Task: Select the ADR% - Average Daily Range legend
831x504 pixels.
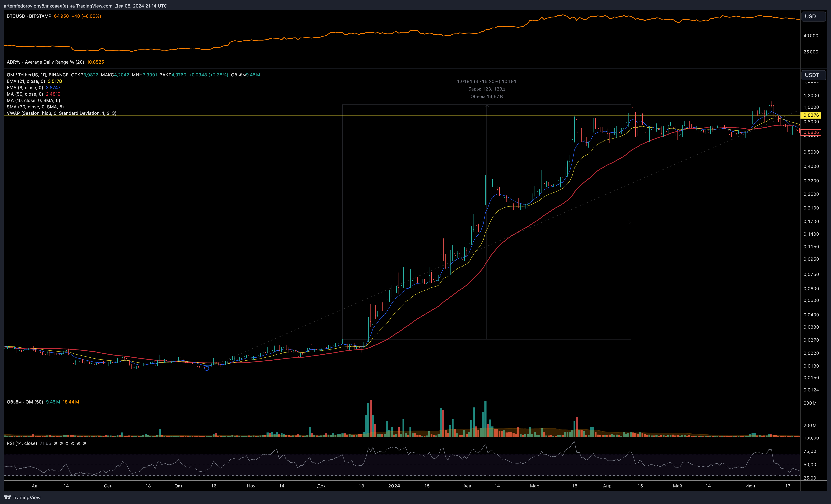Action: [46, 62]
